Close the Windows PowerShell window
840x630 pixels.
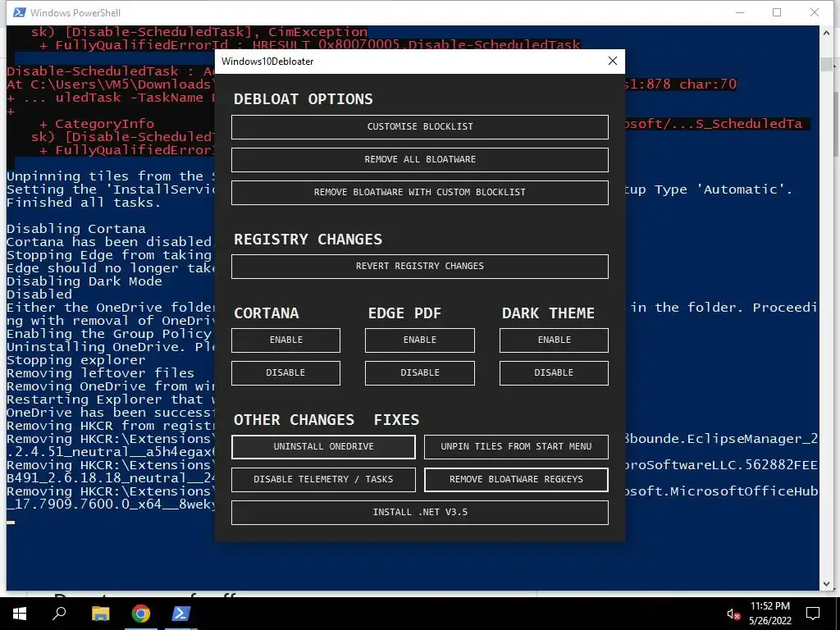(x=815, y=12)
